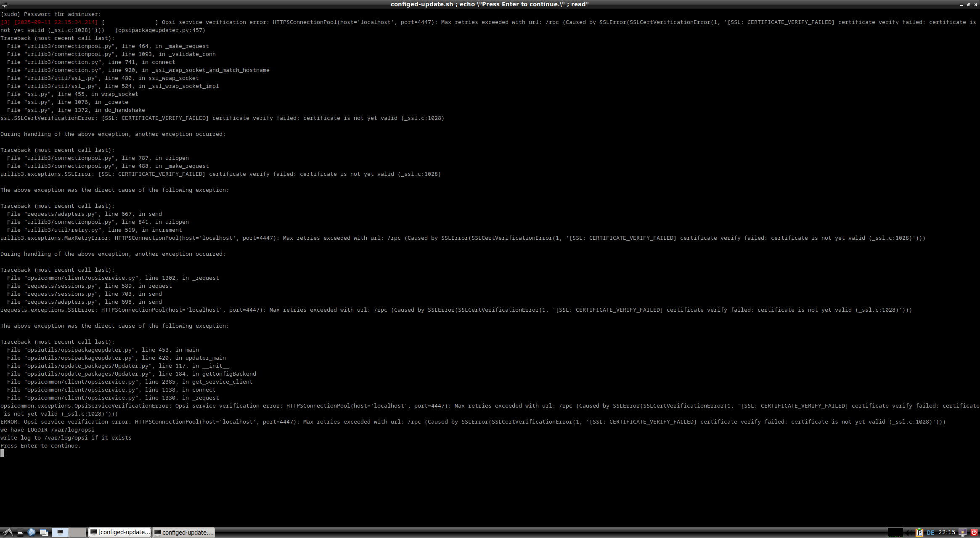Open the Parcellite clipboard manager icon
The width and height of the screenshot is (980, 538).
(919, 533)
